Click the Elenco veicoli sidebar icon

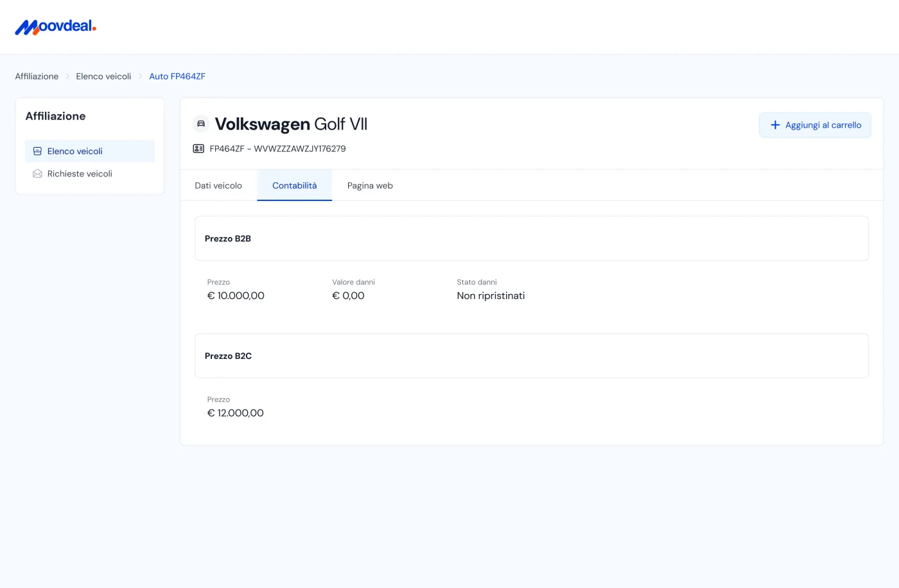pyautogui.click(x=37, y=151)
